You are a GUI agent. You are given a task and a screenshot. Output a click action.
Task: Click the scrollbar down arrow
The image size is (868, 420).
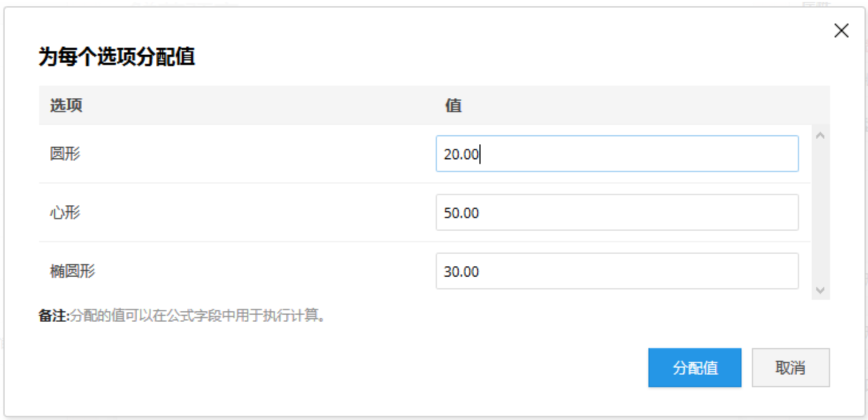click(820, 290)
